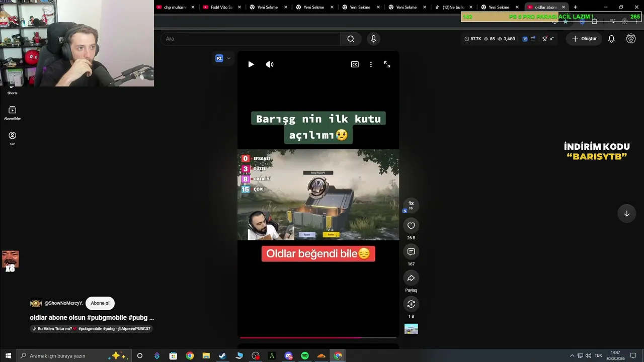Open Spotify from the taskbar
Viewport: 644px width, 362px height.
click(x=305, y=356)
